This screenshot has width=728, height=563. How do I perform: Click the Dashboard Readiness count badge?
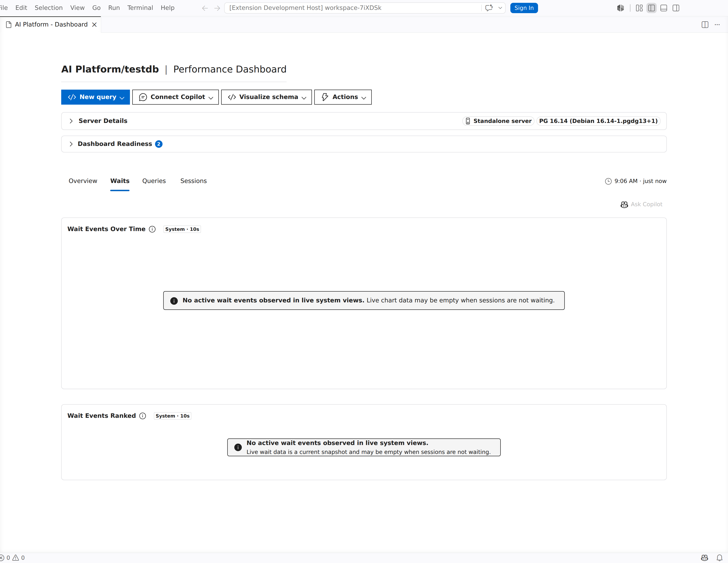click(x=159, y=144)
